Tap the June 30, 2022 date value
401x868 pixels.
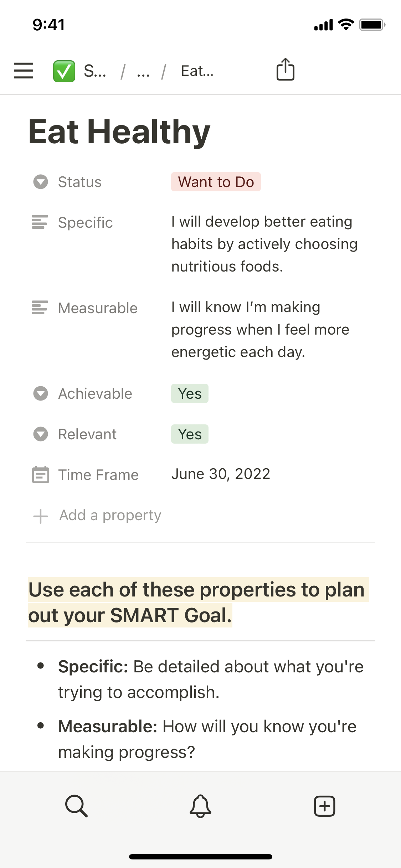221,474
